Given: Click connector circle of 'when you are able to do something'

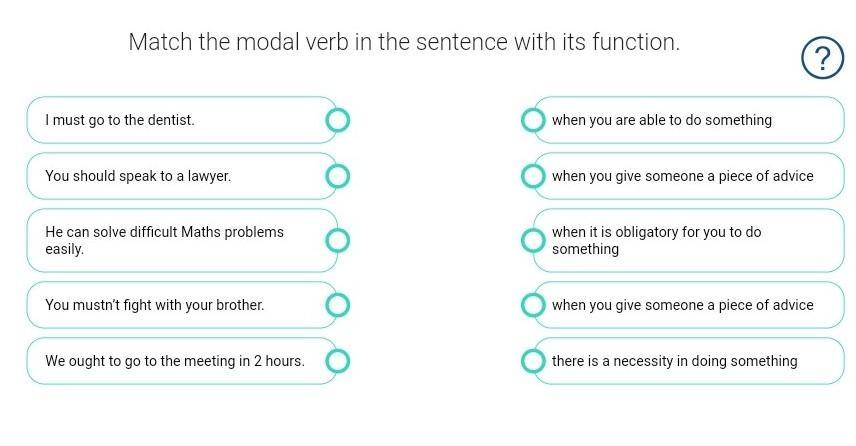Looking at the screenshot, I should coord(533,120).
